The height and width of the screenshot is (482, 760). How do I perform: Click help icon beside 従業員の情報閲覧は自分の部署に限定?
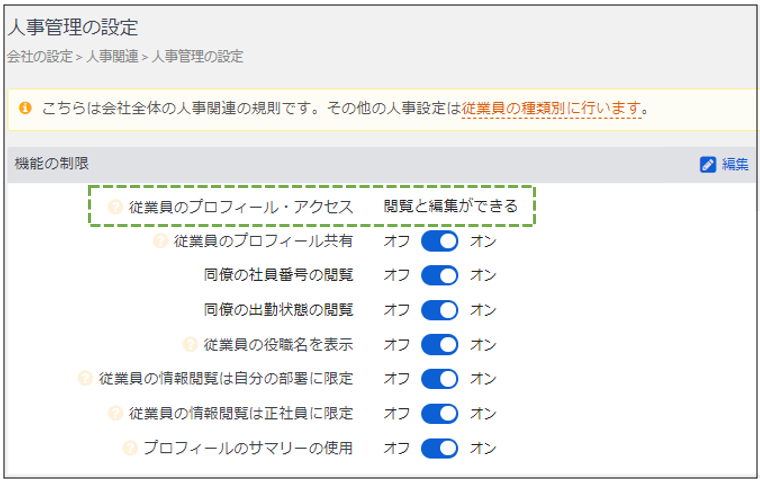coord(85,379)
